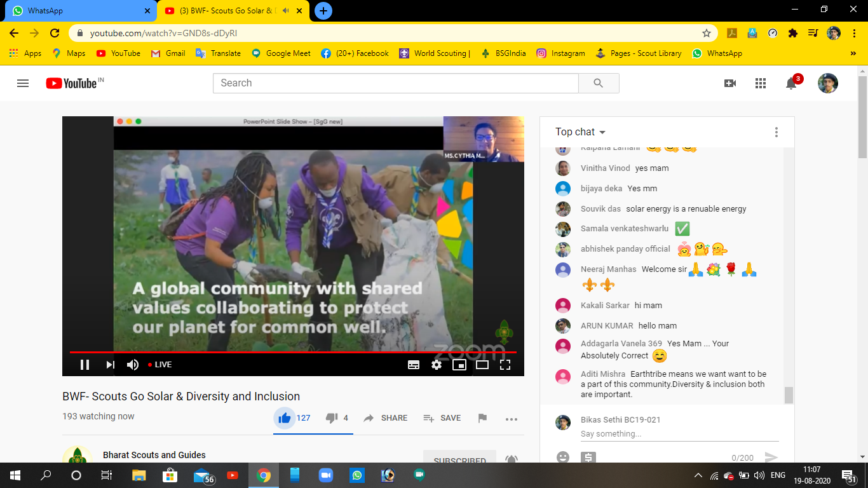Open more actions menu below video
Screen dimensions: 868x488
512,419
